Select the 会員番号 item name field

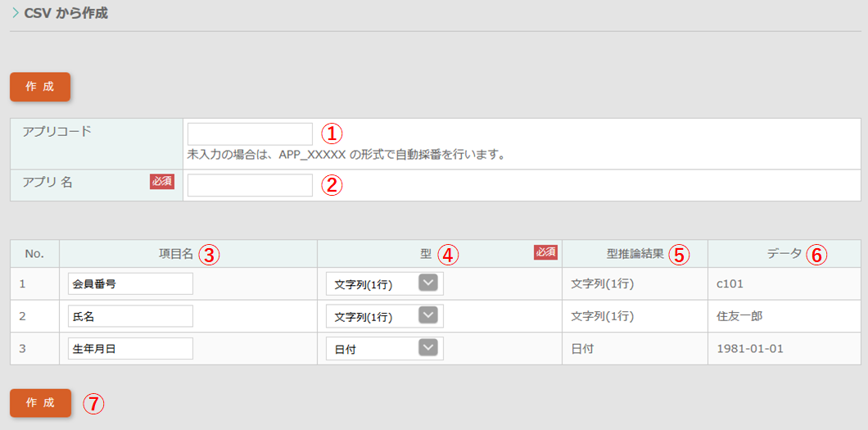pyautogui.click(x=130, y=283)
